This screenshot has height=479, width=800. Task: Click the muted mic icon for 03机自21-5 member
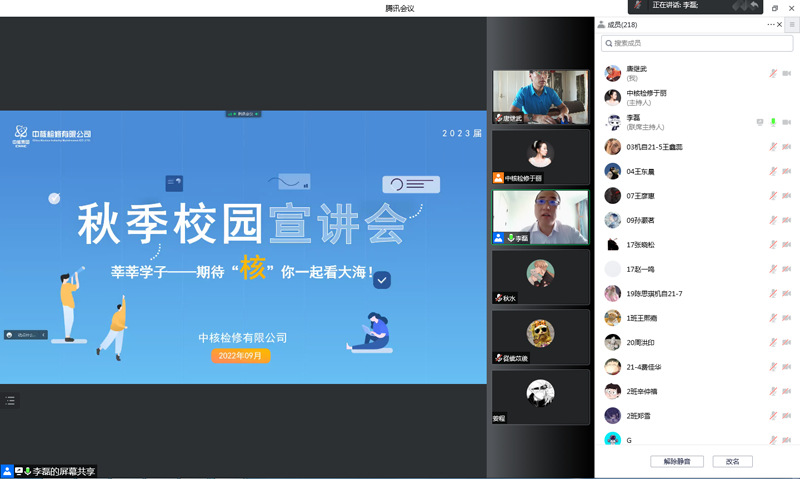[773, 146]
